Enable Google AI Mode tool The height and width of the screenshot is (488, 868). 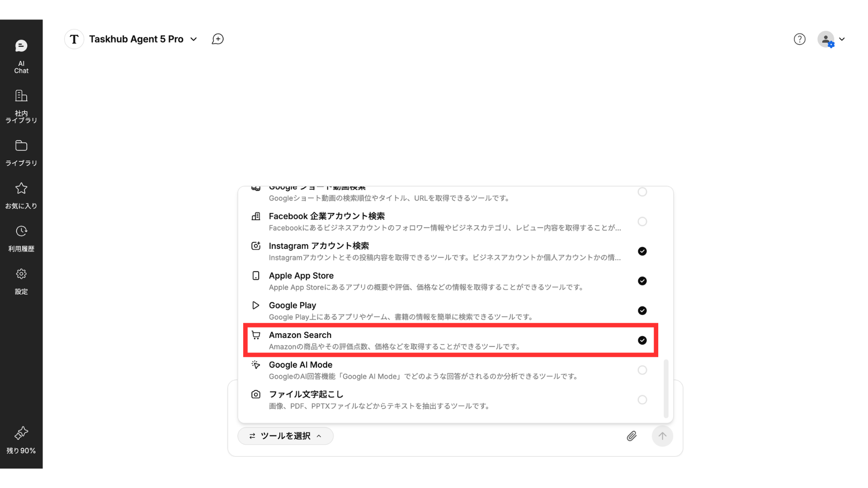[x=642, y=370]
